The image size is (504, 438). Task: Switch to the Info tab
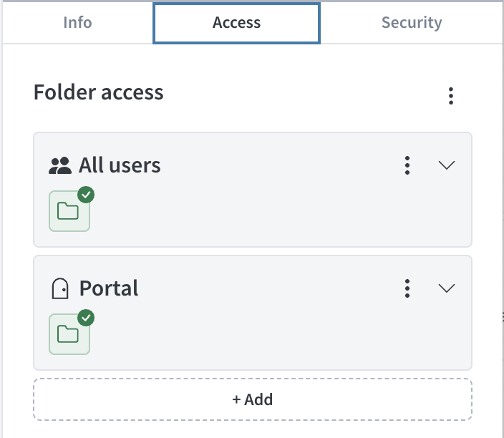[x=77, y=22]
